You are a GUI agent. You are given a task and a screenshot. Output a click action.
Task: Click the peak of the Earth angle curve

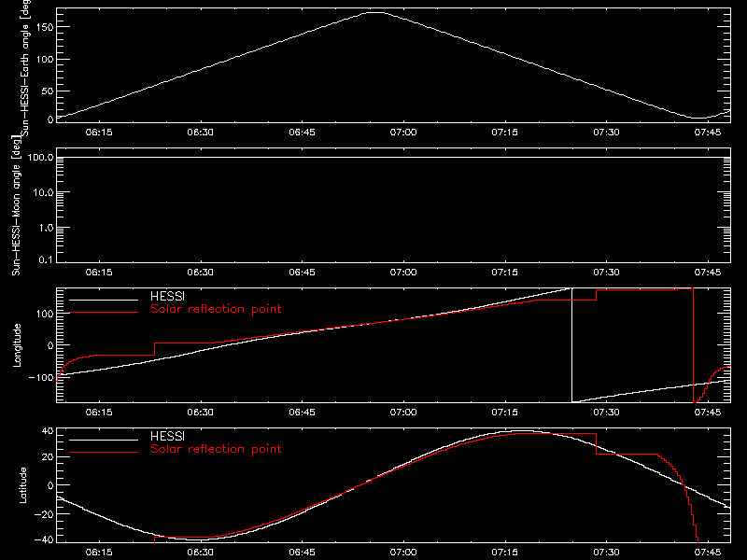376,13
